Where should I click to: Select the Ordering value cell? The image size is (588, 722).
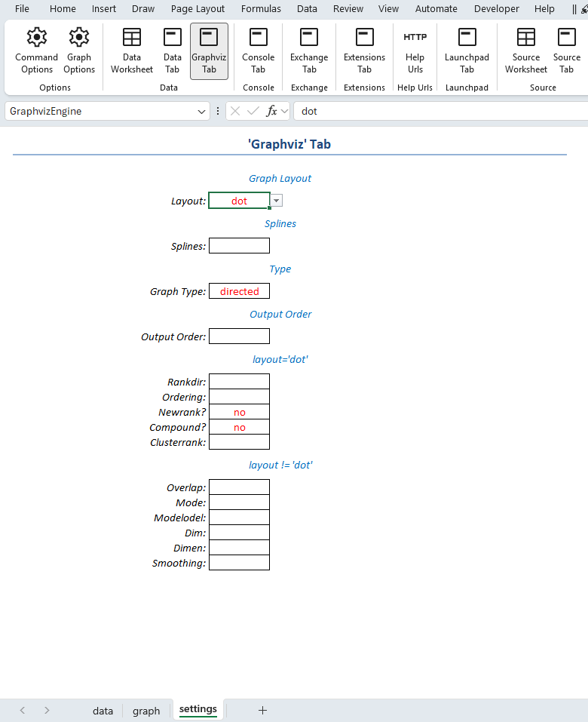pyautogui.click(x=239, y=396)
